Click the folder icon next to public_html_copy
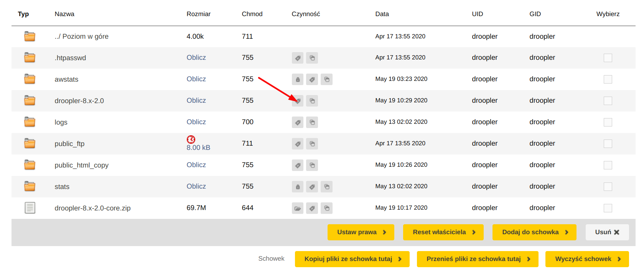 coord(30,165)
